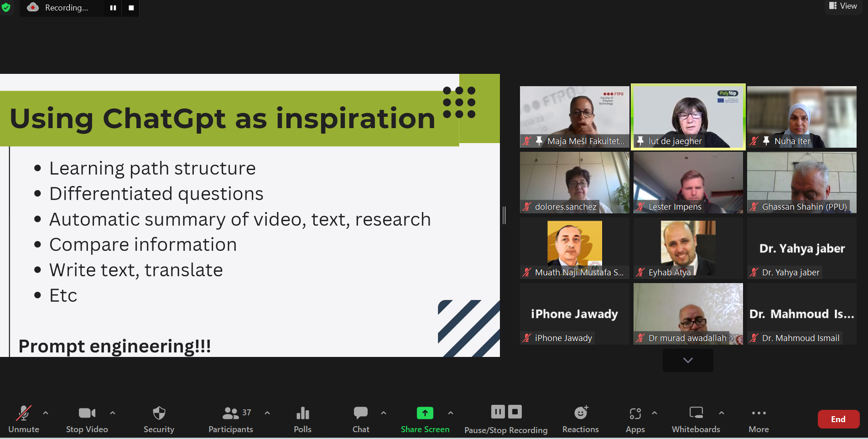Viewport: 868px width, 439px height.
Task: Expand chat options arrow beside Chat
Action: click(x=384, y=413)
